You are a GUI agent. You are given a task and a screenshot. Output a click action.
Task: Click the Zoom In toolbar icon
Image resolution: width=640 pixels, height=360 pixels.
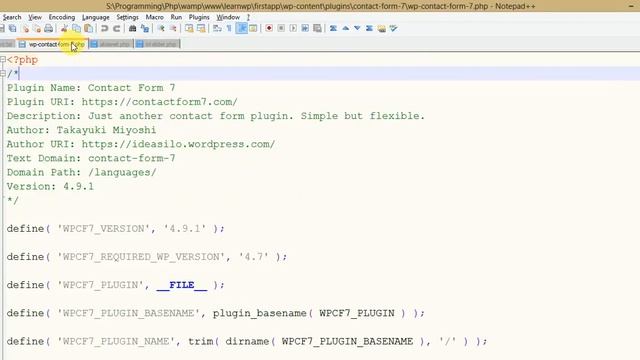tap(161, 28)
